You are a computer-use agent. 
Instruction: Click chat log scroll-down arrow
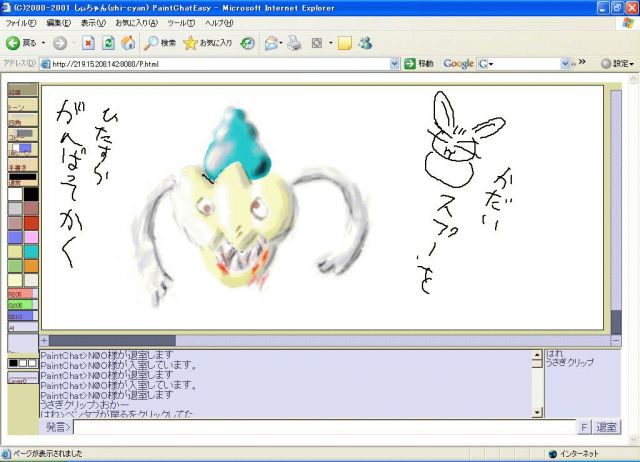click(x=537, y=413)
